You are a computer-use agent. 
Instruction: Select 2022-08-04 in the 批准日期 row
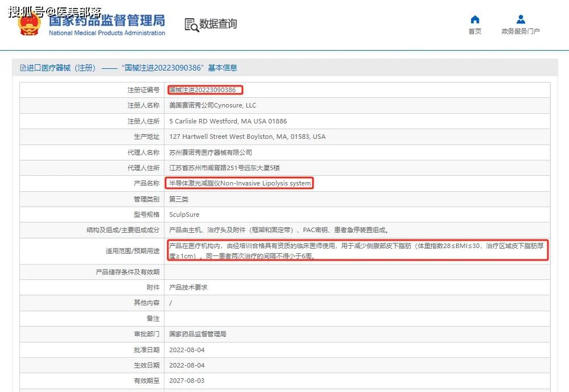coord(187,350)
